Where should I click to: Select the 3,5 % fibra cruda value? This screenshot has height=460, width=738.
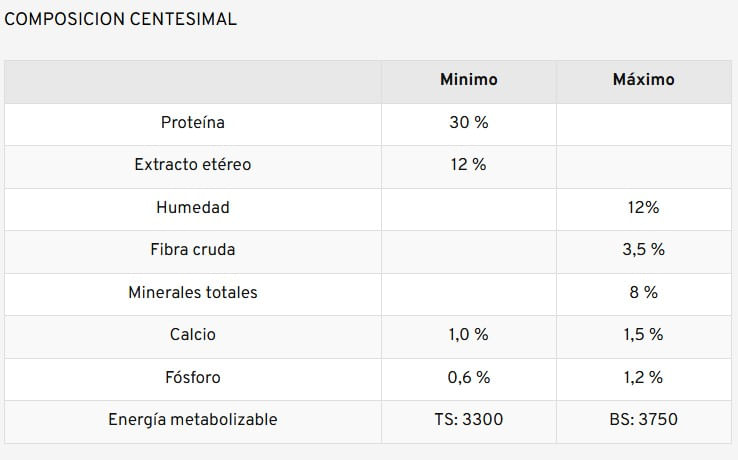pos(643,250)
